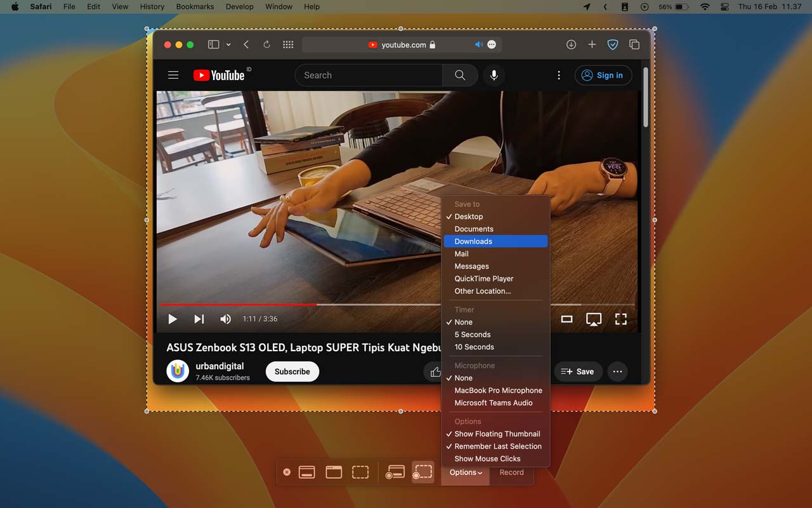Set Timer to 5 Seconds
This screenshot has height=508, width=812.
[x=495, y=335]
